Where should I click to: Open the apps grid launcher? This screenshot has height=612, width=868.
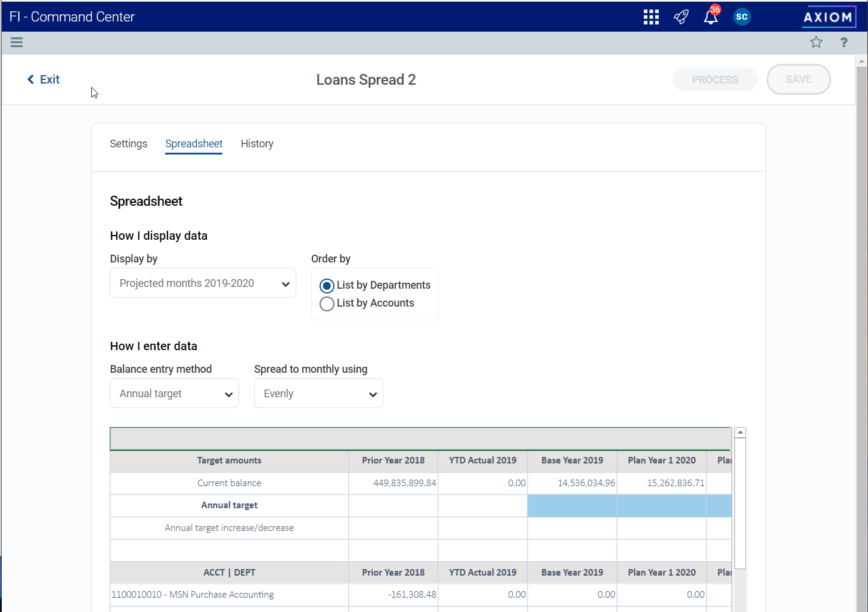[x=651, y=17]
